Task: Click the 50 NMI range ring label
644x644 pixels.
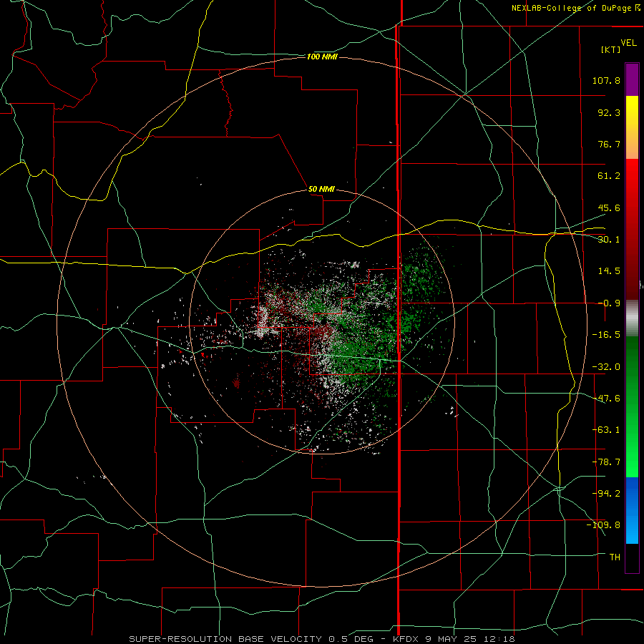Action: 321,190
